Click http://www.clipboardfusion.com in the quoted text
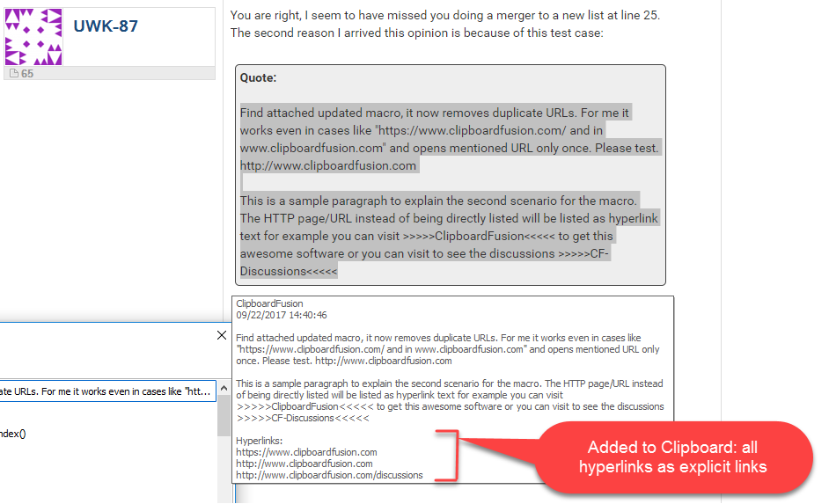 click(x=328, y=165)
